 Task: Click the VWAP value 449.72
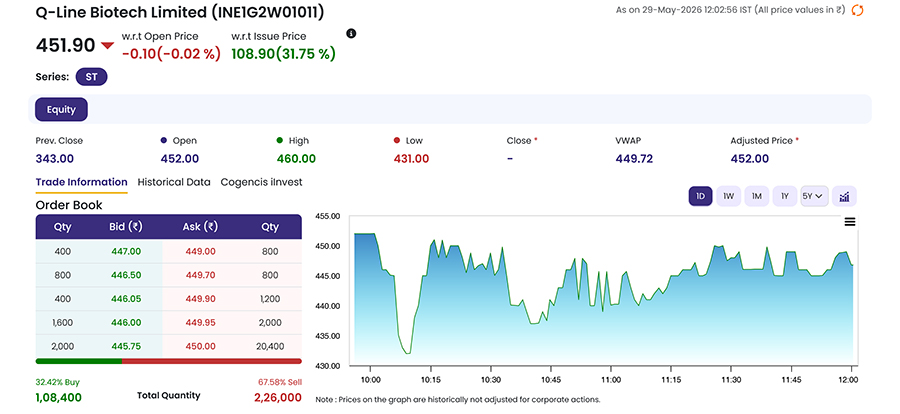coord(634,158)
